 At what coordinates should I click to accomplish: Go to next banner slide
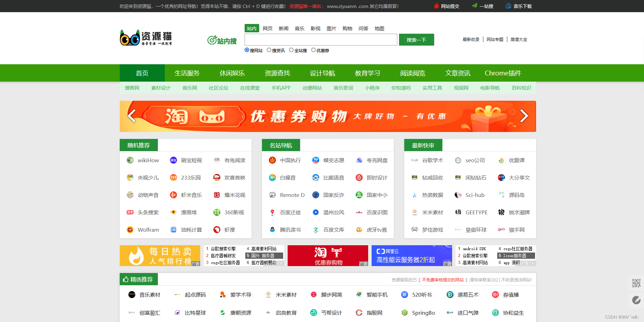524,116
